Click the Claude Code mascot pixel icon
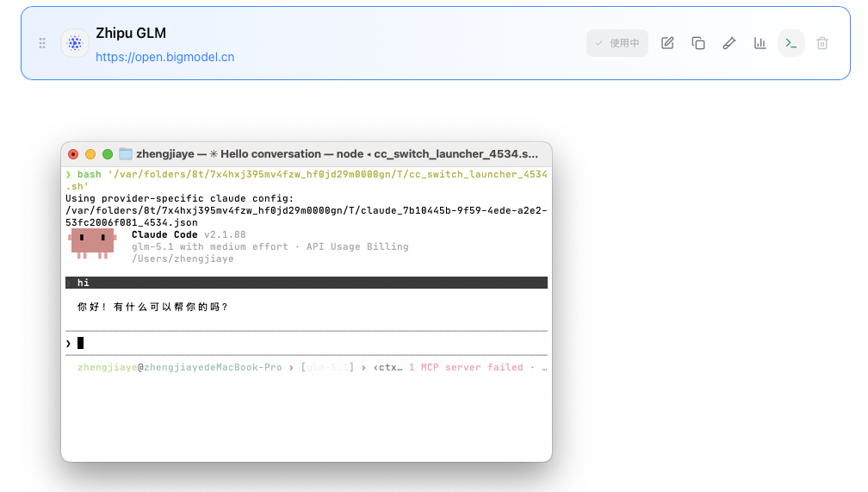Image resolution: width=868 pixels, height=492 pixels. (92, 245)
